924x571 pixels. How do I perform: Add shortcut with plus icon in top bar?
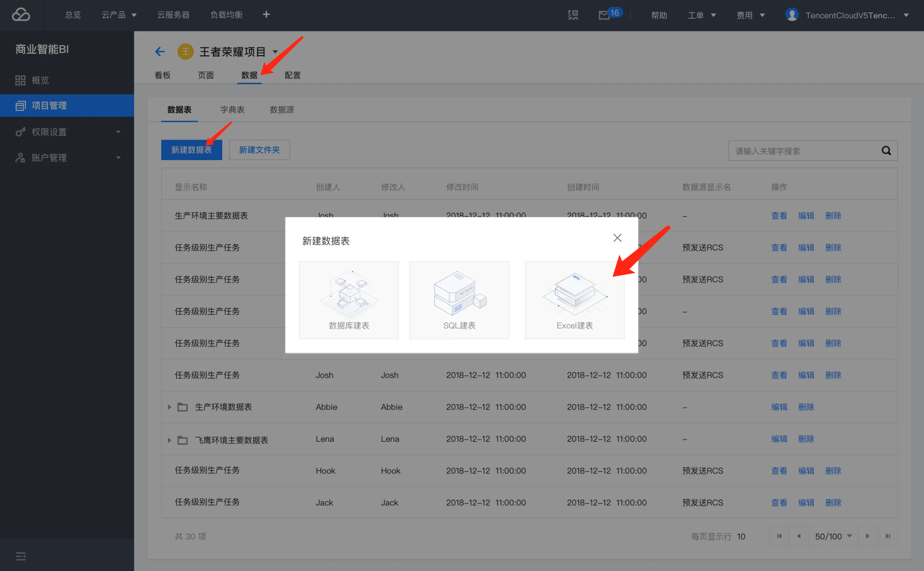pyautogui.click(x=266, y=14)
